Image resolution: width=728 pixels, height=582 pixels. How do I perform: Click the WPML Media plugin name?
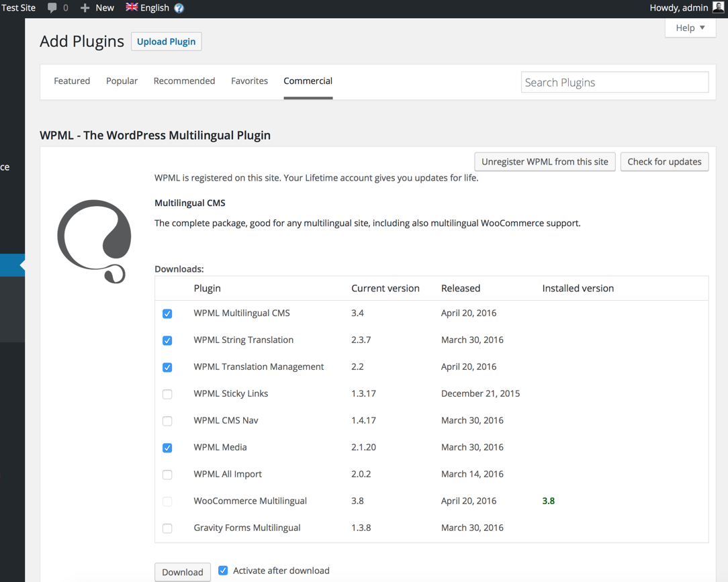220,447
